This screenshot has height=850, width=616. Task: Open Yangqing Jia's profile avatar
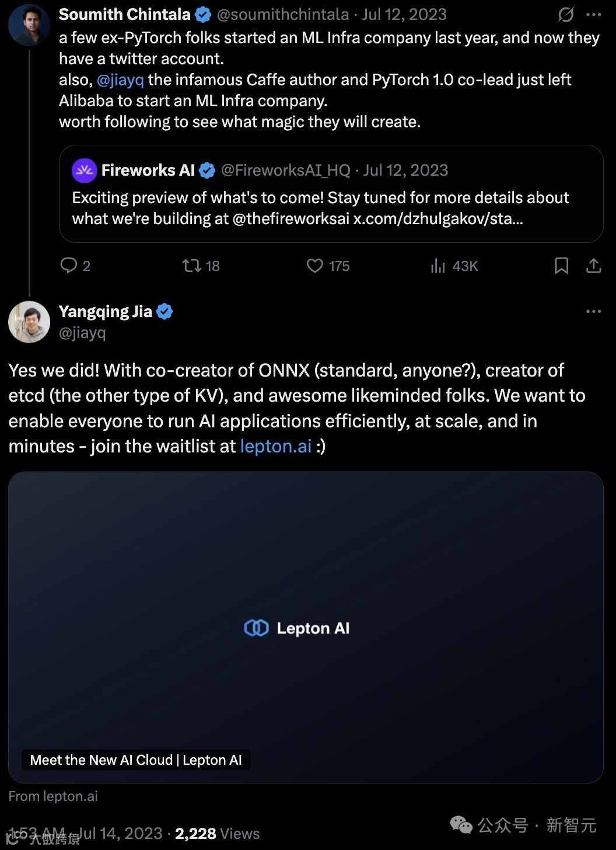point(29,322)
